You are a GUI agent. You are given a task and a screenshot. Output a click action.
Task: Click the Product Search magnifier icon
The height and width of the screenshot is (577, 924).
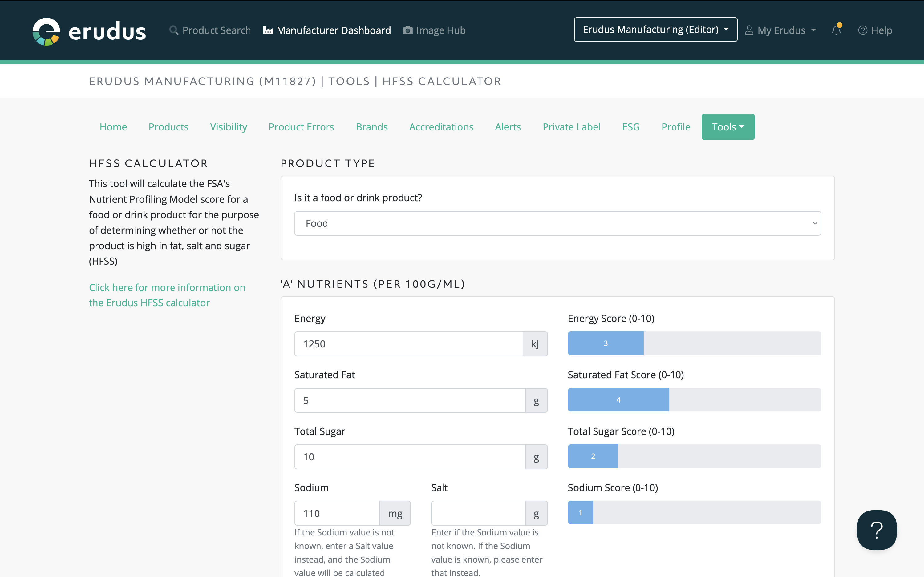tap(174, 30)
